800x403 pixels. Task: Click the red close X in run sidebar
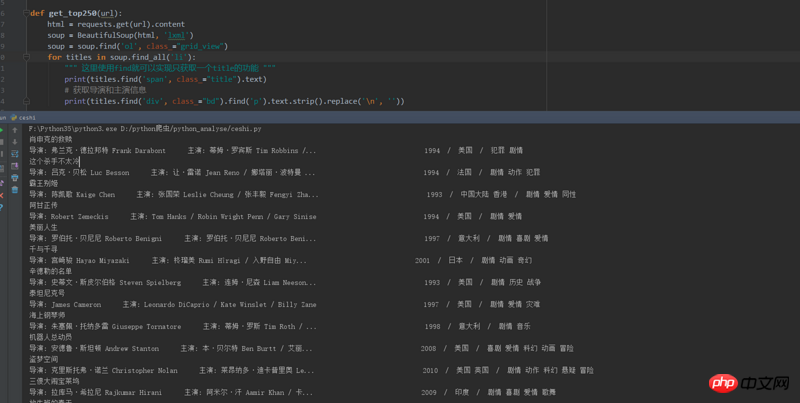coord(3,196)
